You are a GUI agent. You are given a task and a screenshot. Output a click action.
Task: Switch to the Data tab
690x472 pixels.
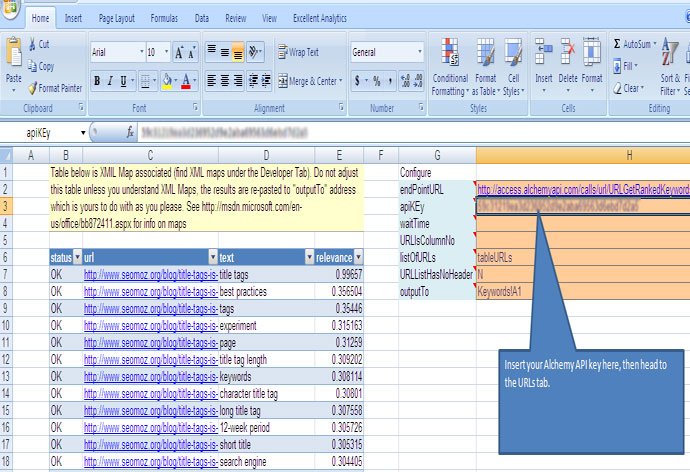click(202, 18)
